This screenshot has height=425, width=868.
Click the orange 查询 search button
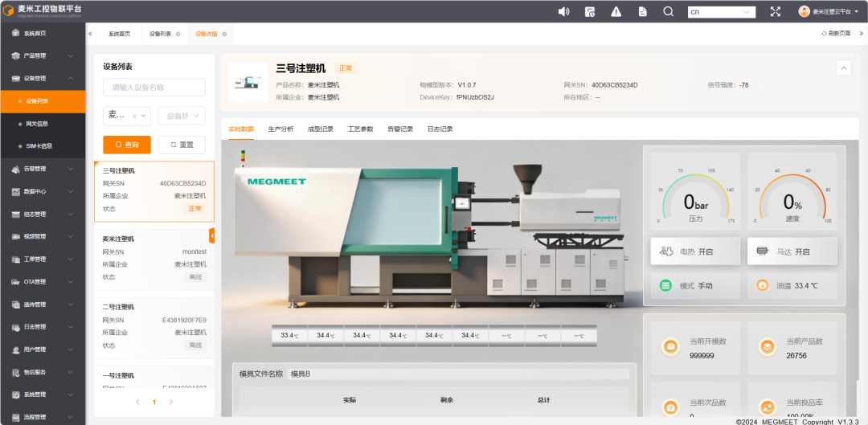(x=127, y=145)
